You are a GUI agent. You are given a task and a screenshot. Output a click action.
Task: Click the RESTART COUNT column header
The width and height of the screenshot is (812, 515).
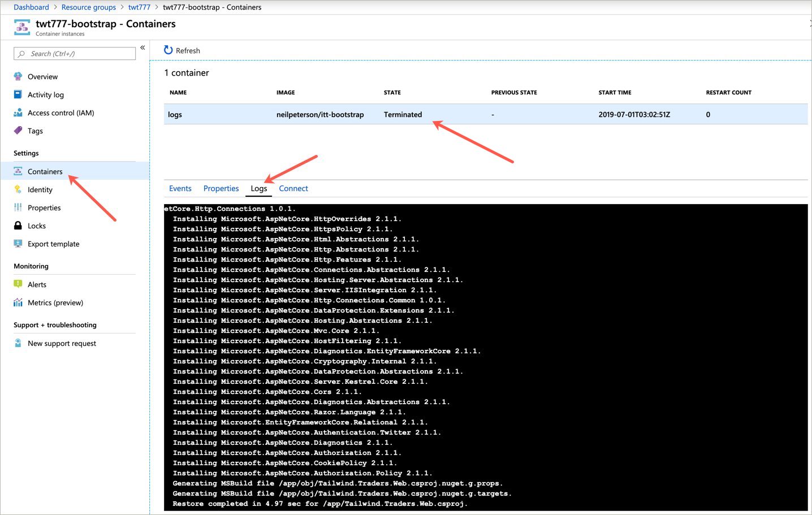point(729,93)
